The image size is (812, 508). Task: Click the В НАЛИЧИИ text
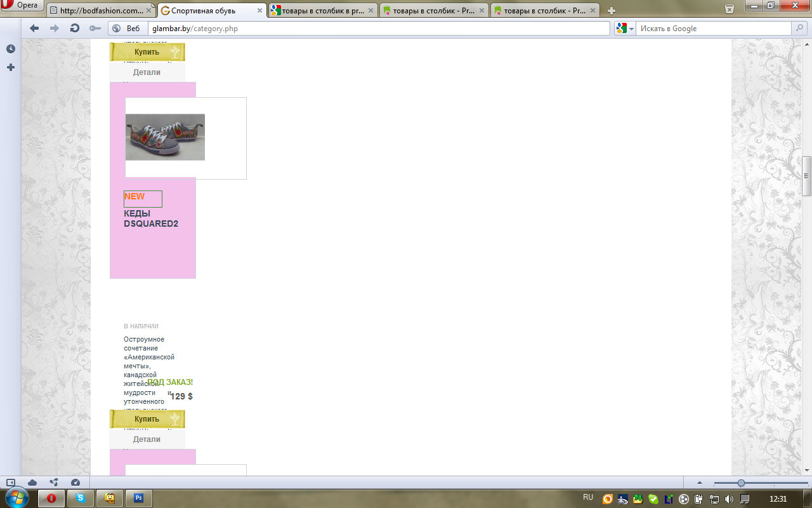point(141,326)
